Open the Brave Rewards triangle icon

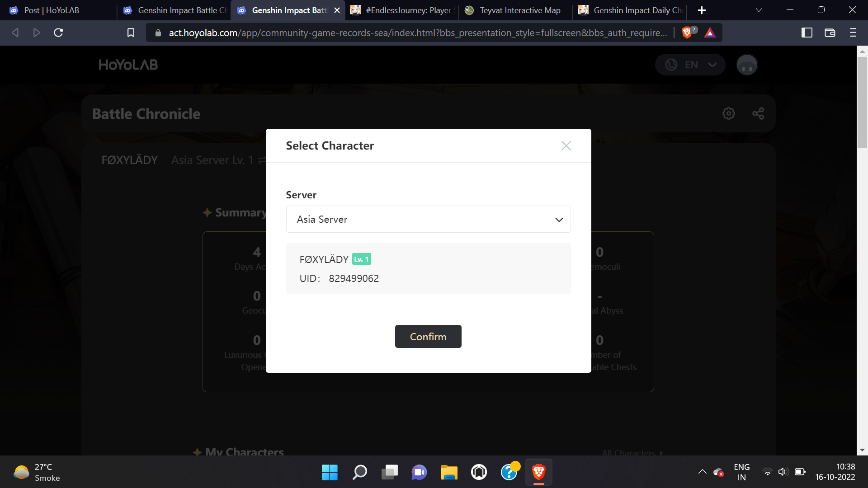(710, 33)
